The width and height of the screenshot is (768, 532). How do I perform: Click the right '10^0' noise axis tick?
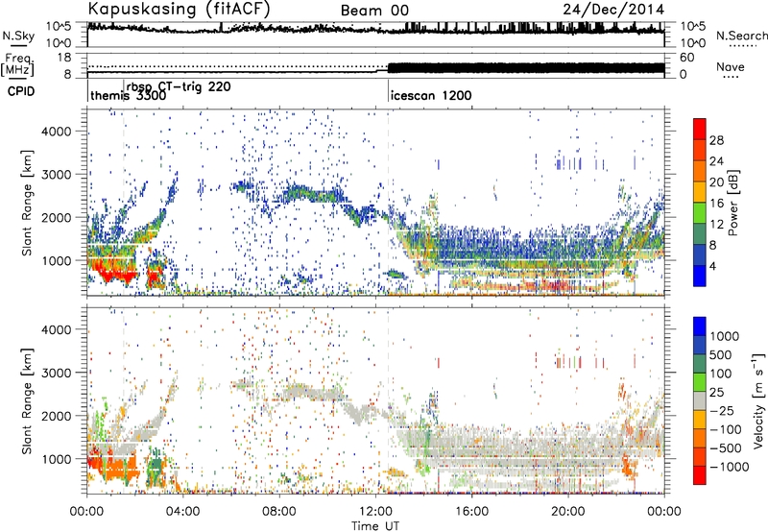coord(692,43)
